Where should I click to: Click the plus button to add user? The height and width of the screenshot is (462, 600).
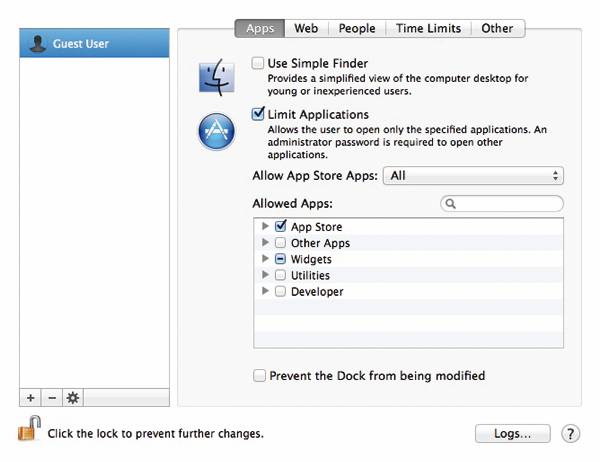31,398
